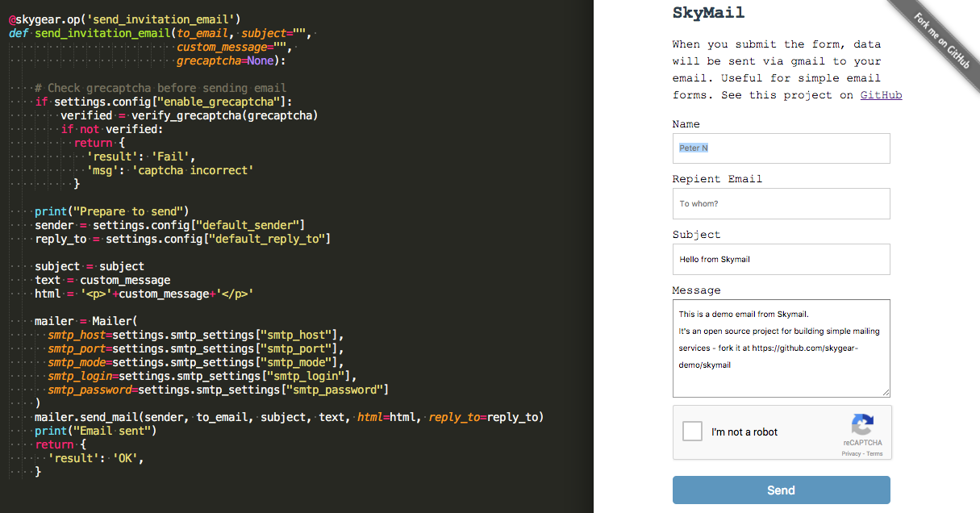The height and width of the screenshot is (513, 980).
Task: Open the GitHub link in the description text
Action: coord(881,94)
